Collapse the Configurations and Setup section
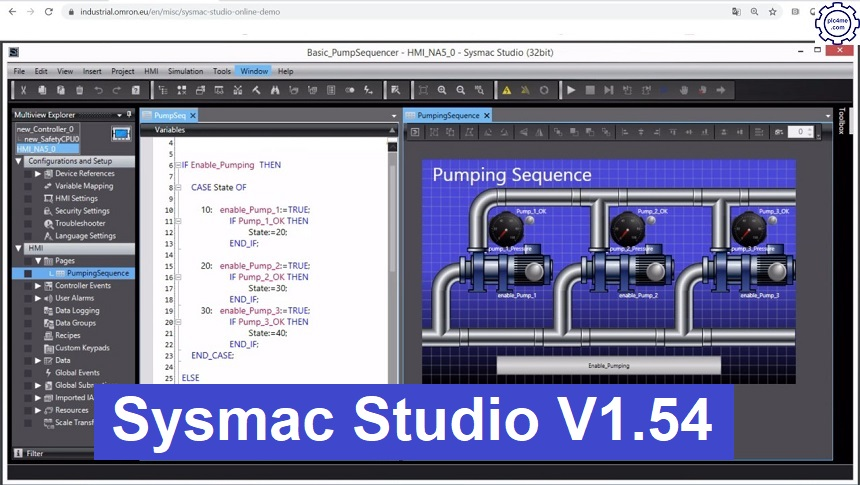The image size is (860, 485). point(19,161)
